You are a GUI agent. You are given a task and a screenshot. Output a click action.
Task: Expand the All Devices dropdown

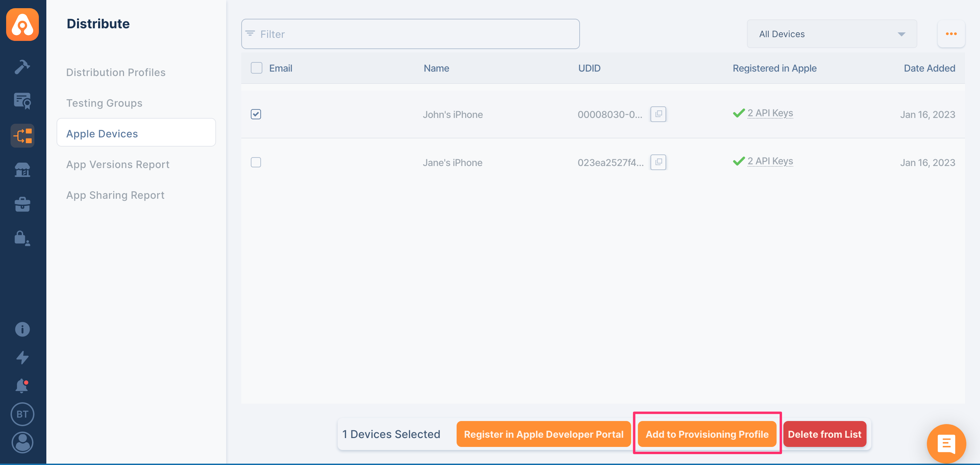(832, 34)
